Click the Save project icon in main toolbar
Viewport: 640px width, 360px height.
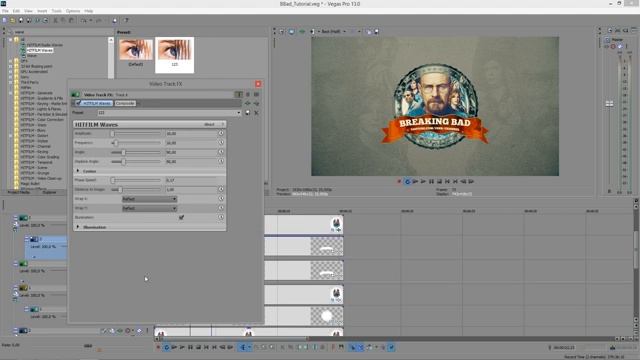pos(21,20)
